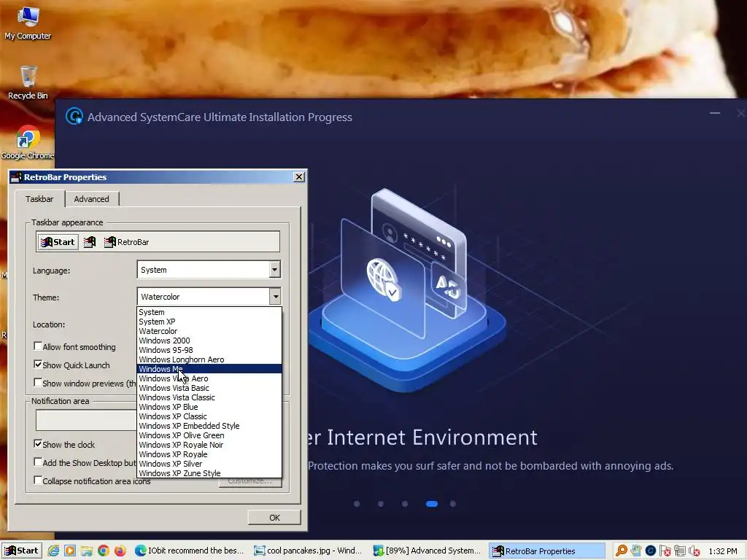Open the media player Quick Launch icon
The width and height of the screenshot is (747, 560).
tap(70, 551)
